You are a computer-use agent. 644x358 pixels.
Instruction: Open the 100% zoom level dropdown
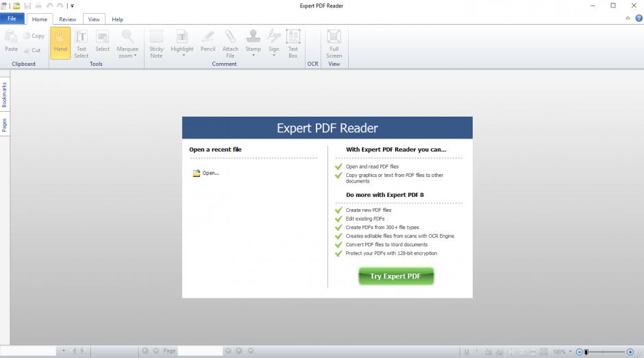[570, 351]
